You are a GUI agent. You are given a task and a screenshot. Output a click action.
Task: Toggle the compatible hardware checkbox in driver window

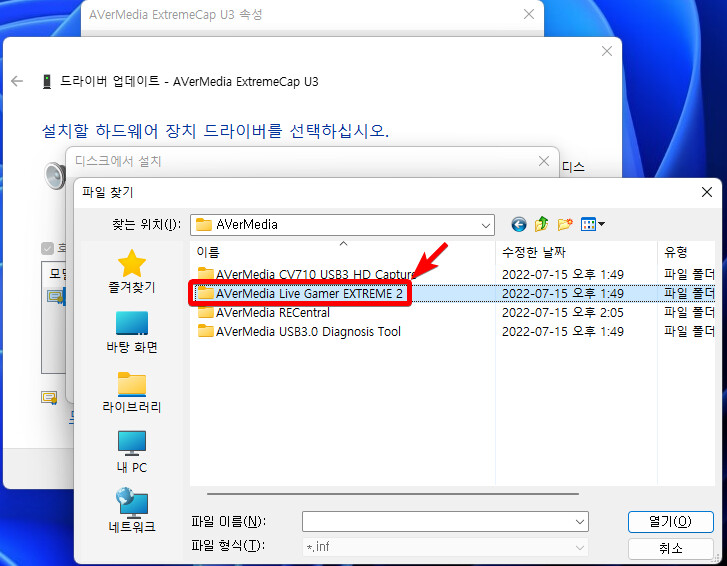pyautogui.click(x=47, y=249)
